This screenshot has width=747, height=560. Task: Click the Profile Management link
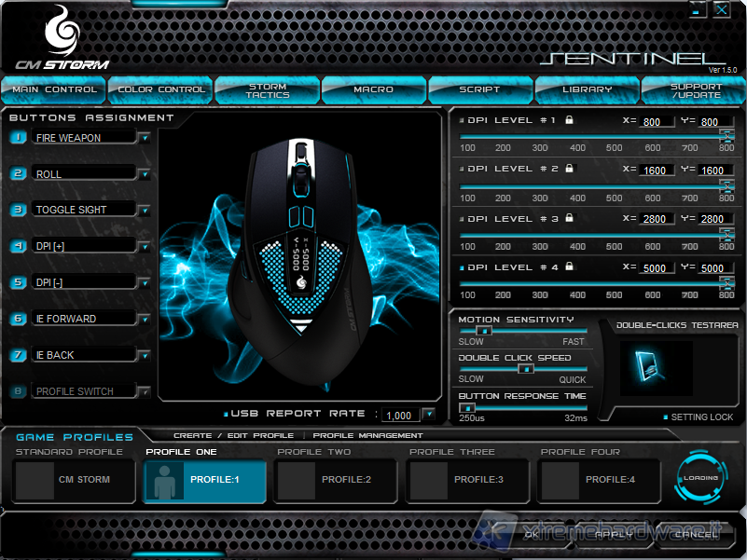[x=367, y=435]
